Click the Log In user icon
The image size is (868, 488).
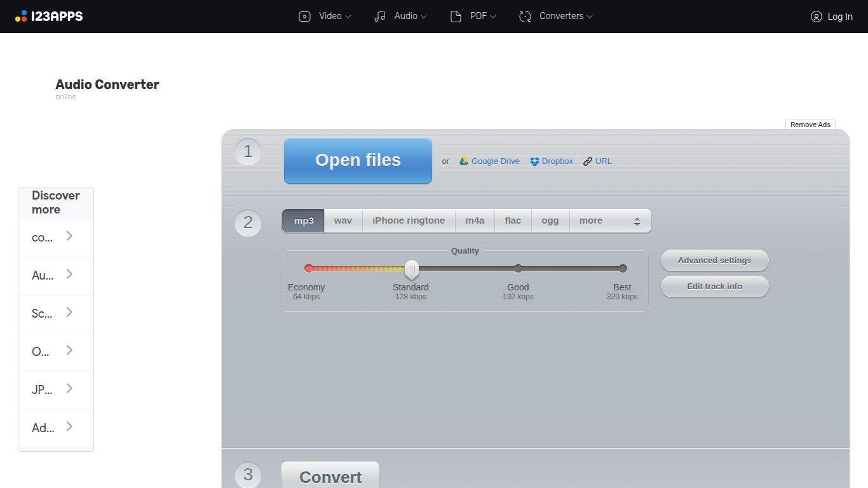(816, 17)
